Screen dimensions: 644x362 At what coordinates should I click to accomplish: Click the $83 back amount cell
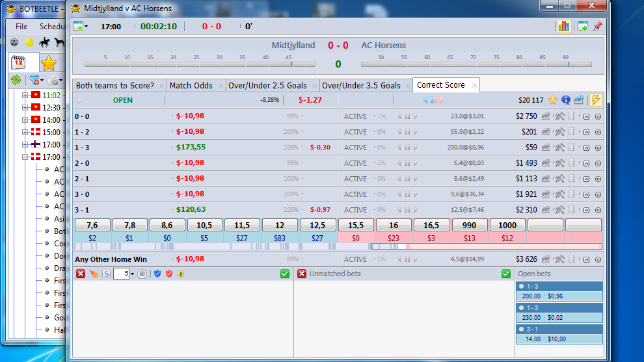click(280, 238)
